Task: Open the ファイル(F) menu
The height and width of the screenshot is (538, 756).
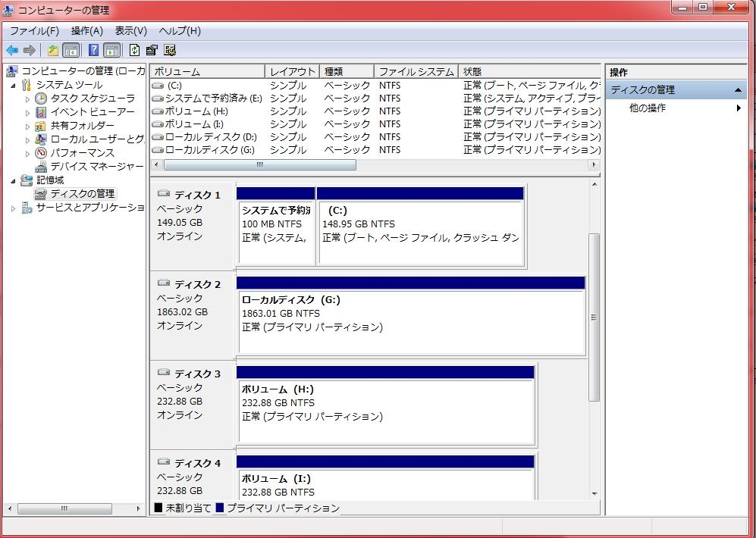Action: (x=34, y=31)
